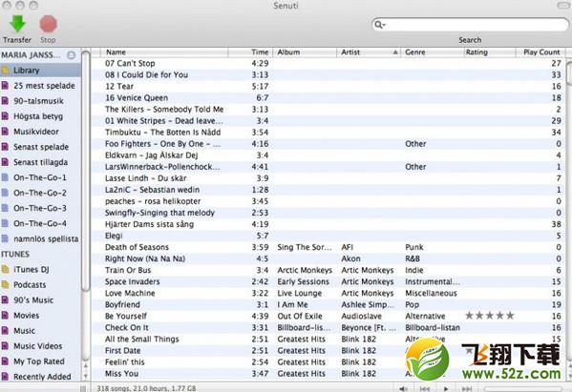The width and height of the screenshot is (572, 392).
Task: Select the Music Videos playlist icon
Action: point(5,345)
